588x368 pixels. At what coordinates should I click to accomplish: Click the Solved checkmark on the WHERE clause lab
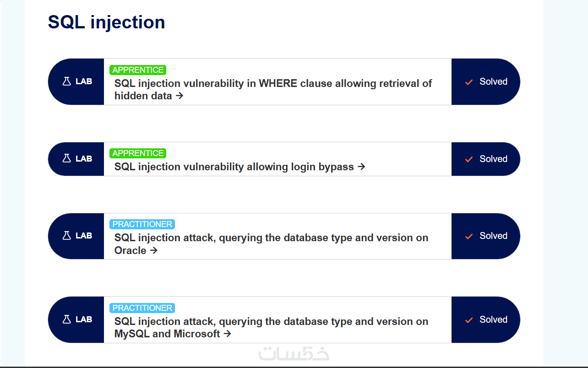(468, 82)
